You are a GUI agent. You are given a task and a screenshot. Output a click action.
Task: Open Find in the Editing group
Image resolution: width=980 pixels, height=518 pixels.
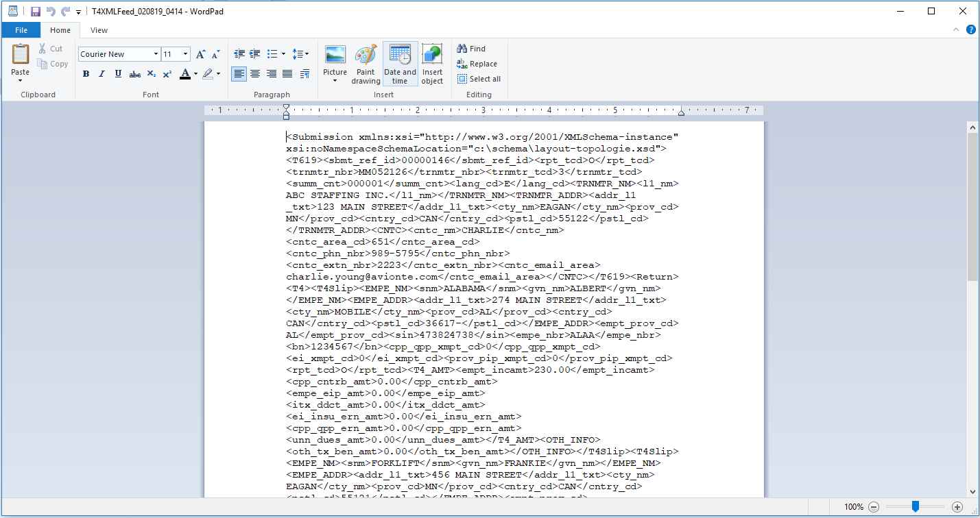point(472,49)
